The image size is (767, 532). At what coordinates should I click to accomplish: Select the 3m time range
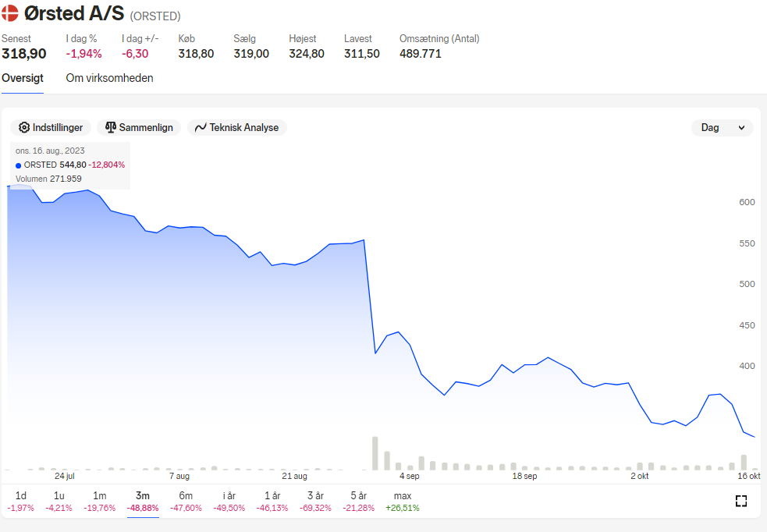pos(143,502)
